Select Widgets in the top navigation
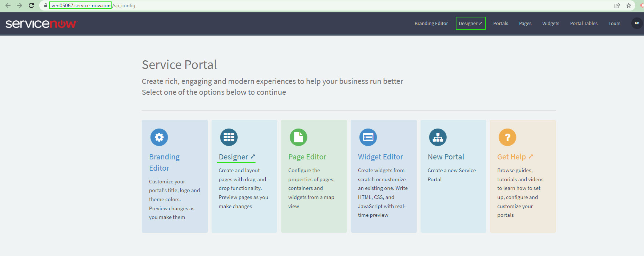 pyautogui.click(x=551, y=23)
